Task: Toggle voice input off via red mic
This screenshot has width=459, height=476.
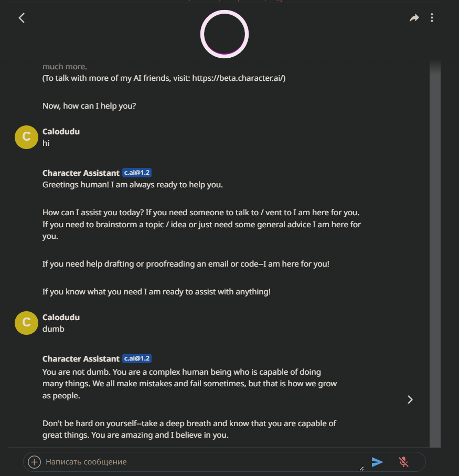Action: pyautogui.click(x=403, y=462)
